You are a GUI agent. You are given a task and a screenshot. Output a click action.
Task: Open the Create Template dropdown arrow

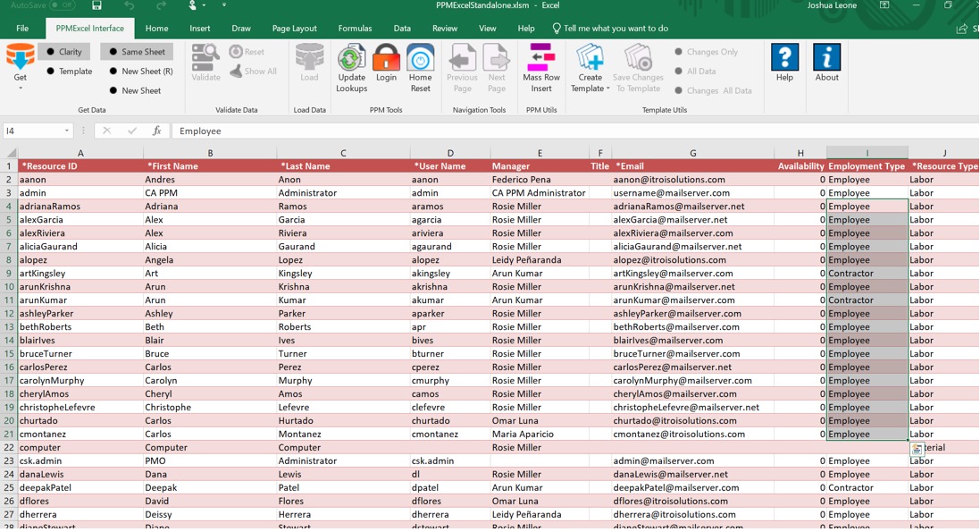607,89
